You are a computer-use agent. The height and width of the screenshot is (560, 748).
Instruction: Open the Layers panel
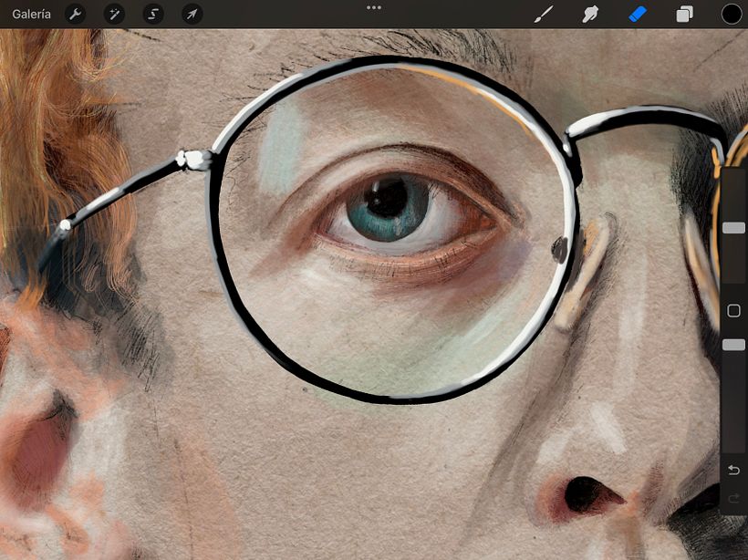pos(684,14)
